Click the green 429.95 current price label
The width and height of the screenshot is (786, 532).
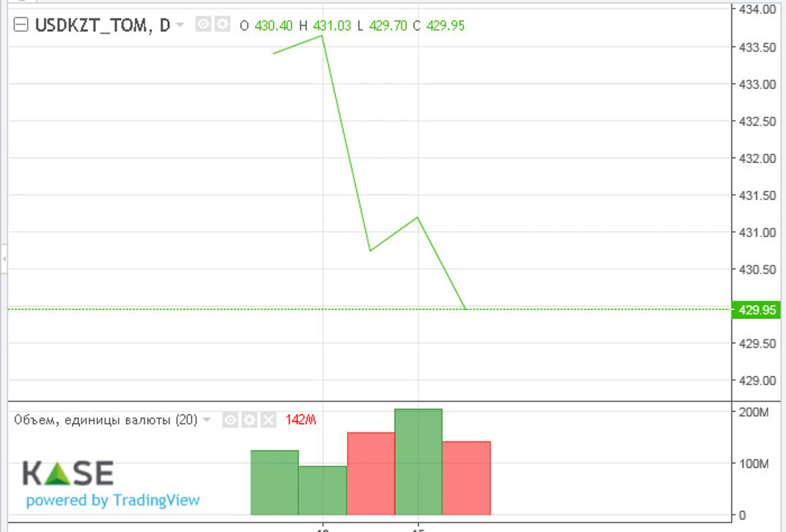[x=756, y=310]
